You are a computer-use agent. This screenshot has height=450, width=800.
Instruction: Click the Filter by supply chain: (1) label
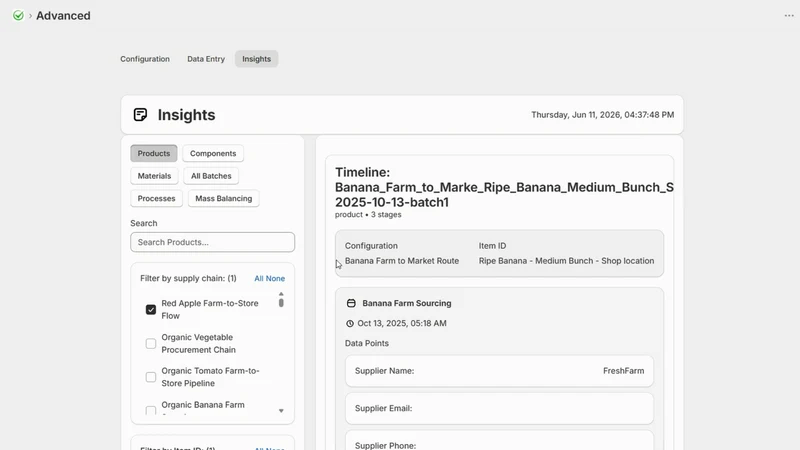point(188,278)
